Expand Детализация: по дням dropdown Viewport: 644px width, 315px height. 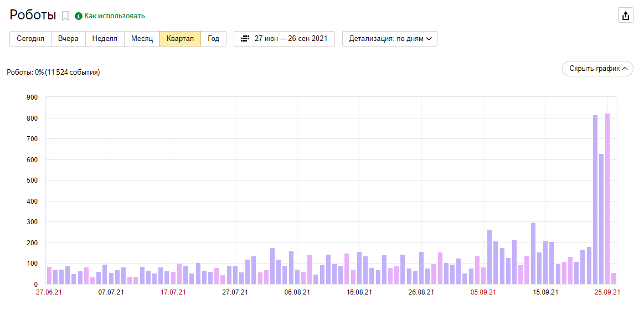390,39
